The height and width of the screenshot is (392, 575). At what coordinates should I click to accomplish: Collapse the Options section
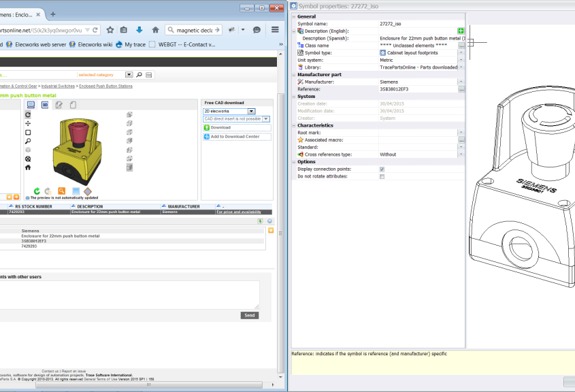294,162
